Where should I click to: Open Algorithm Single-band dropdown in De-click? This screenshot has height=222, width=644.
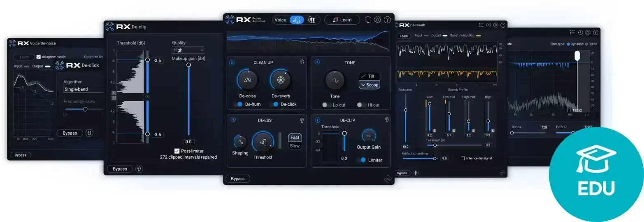pos(83,89)
